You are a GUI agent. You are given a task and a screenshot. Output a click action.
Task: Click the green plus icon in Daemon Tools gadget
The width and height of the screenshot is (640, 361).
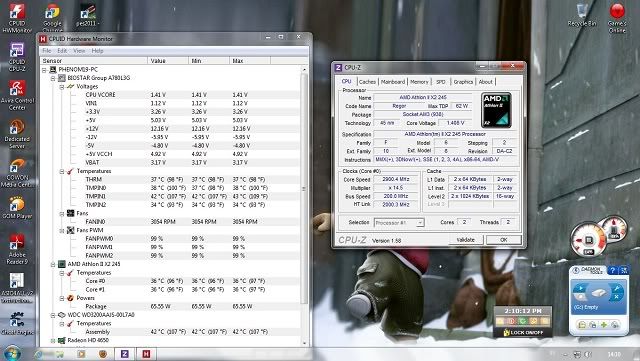604,325
